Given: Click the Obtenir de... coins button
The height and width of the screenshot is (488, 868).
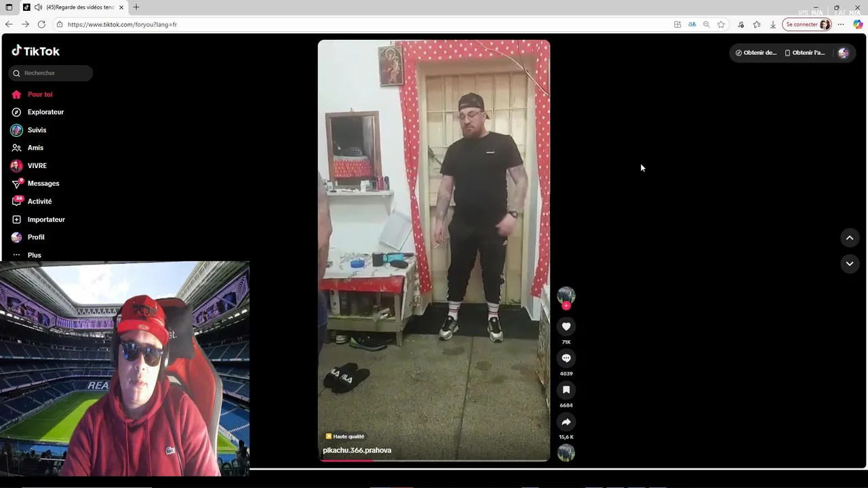Looking at the screenshot, I should point(756,53).
